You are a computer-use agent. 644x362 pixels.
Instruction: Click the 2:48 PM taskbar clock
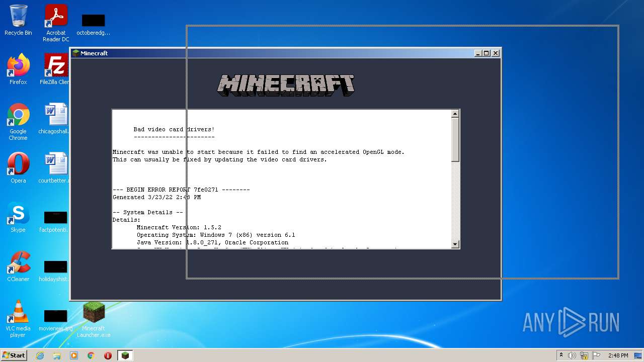pos(618,355)
